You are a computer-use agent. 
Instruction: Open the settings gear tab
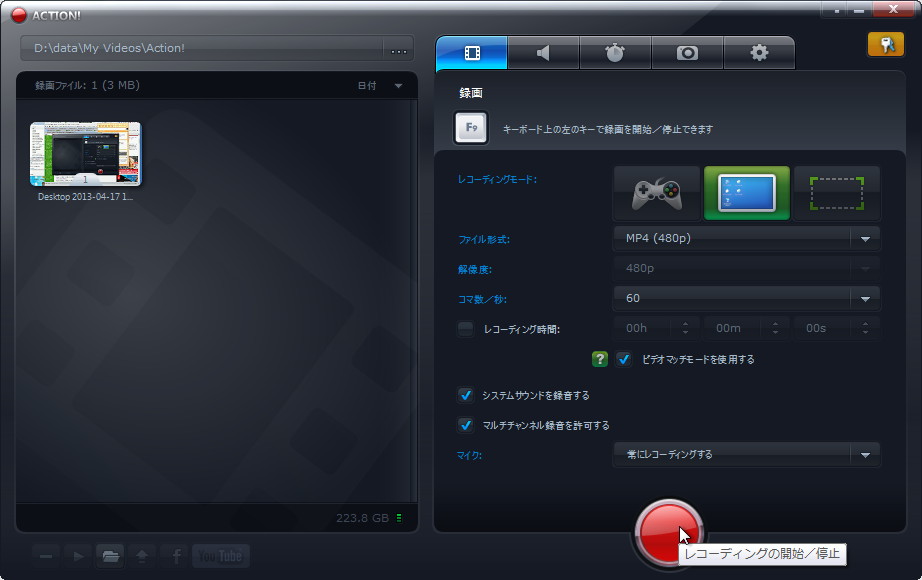pos(759,53)
